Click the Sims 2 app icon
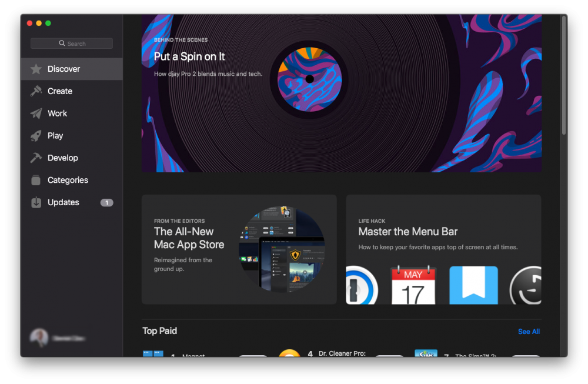 click(x=426, y=353)
